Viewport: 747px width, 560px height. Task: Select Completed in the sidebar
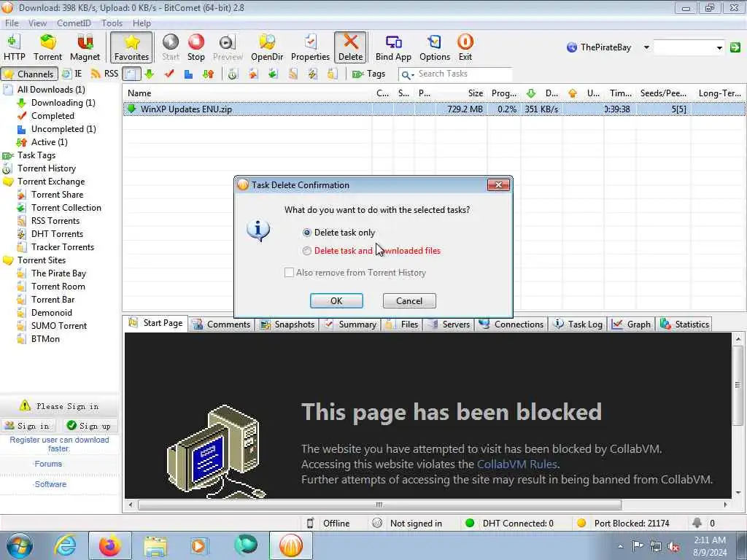point(53,116)
